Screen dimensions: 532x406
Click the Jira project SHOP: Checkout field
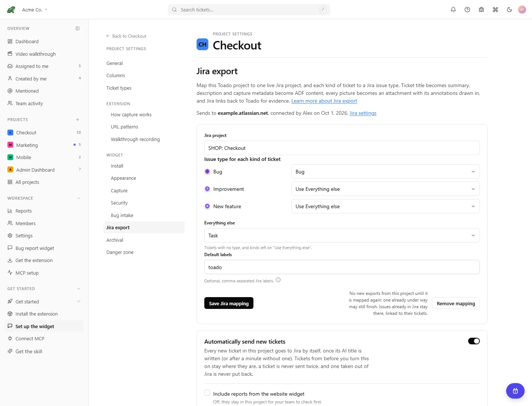[x=342, y=148]
